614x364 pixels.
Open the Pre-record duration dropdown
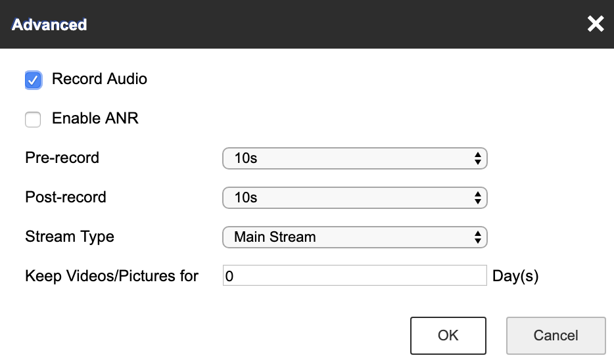click(354, 158)
